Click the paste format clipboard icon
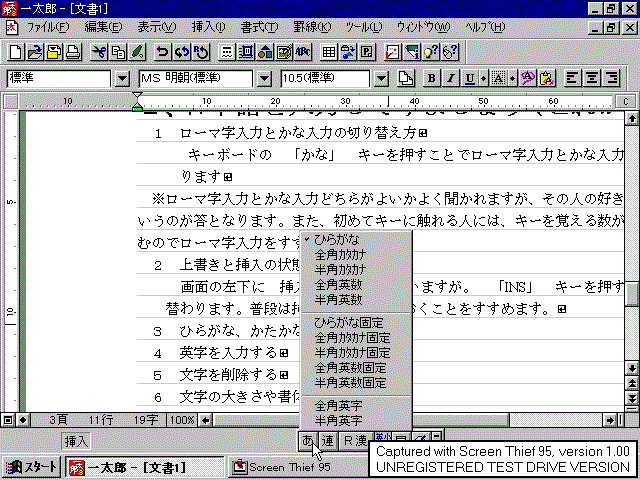The width and height of the screenshot is (640, 480). pos(547,78)
